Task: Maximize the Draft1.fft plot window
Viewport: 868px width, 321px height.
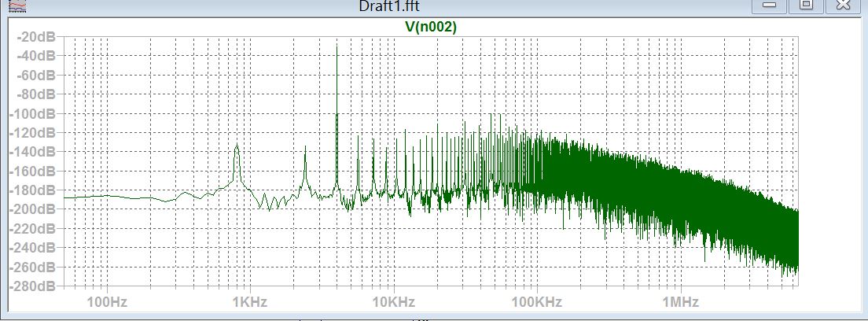Action: (x=807, y=6)
